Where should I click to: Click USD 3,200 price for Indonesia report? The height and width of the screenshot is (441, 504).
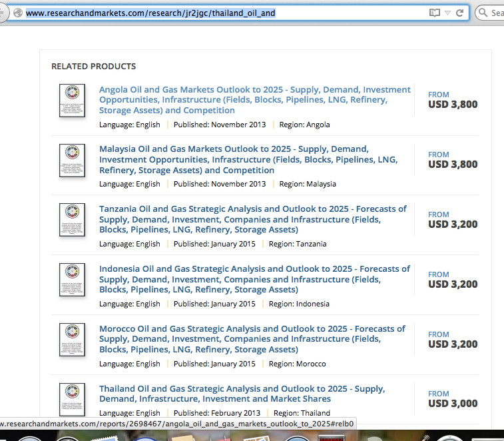[453, 284]
